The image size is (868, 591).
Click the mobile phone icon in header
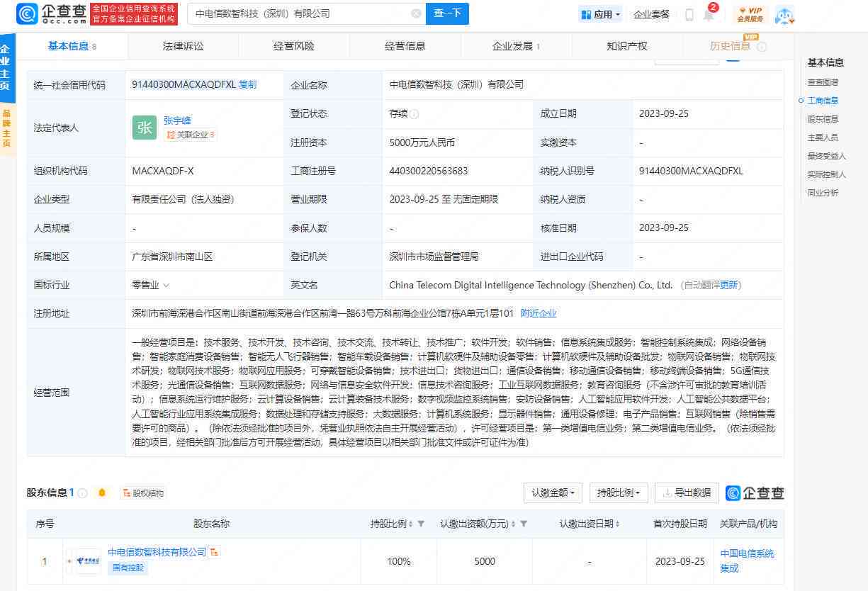click(689, 15)
